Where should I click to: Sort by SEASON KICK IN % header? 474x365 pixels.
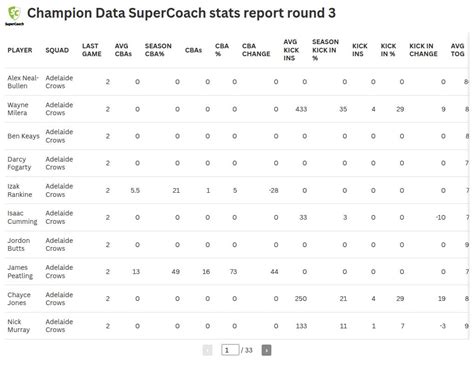[x=325, y=50]
